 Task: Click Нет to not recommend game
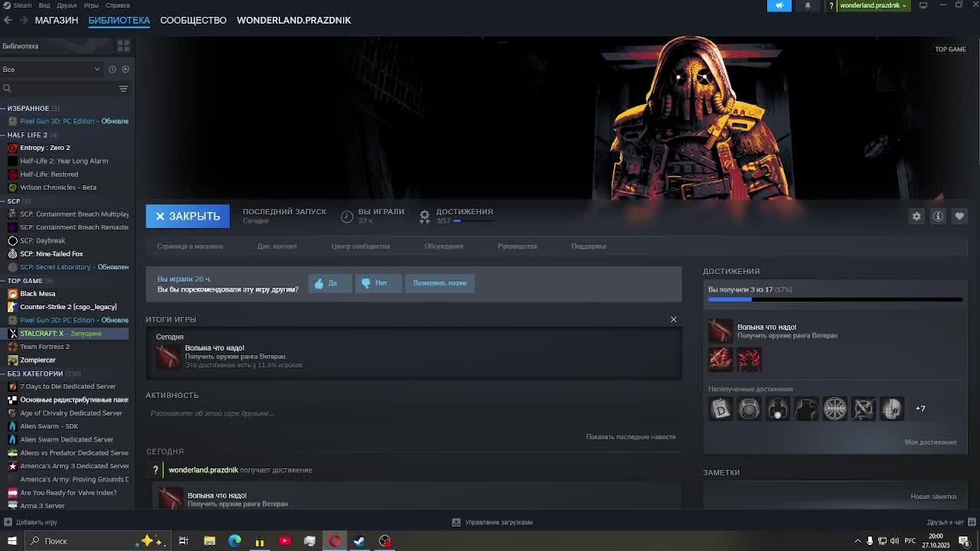click(377, 283)
